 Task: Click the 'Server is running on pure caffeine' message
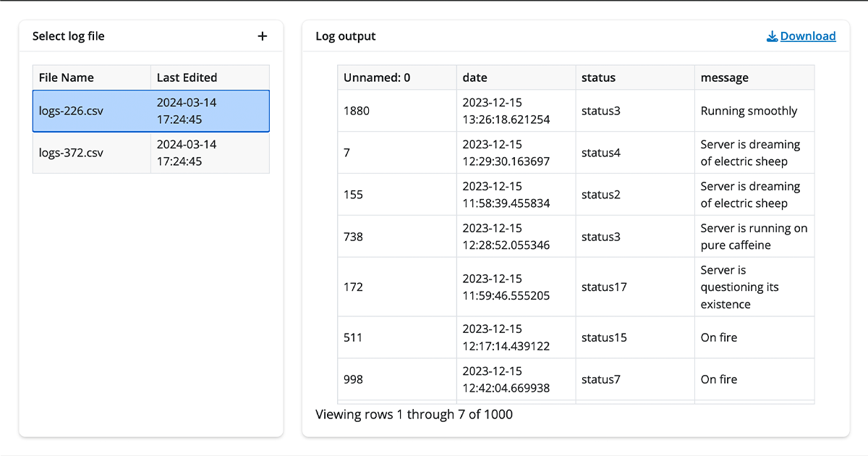click(x=754, y=237)
